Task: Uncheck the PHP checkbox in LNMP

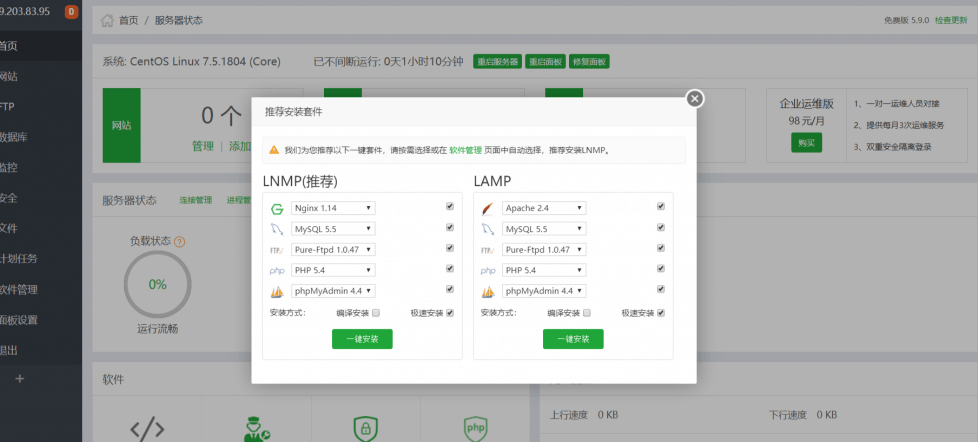Action: (x=450, y=268)
